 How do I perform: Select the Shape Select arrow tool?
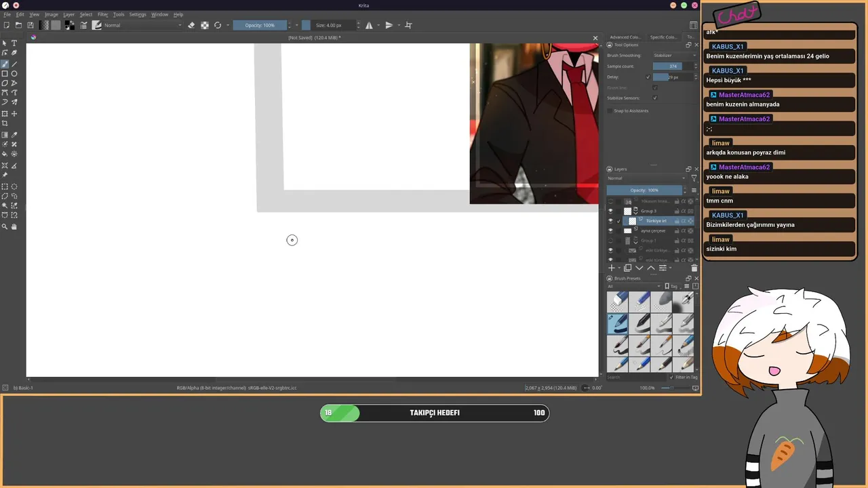coord(5,43)
